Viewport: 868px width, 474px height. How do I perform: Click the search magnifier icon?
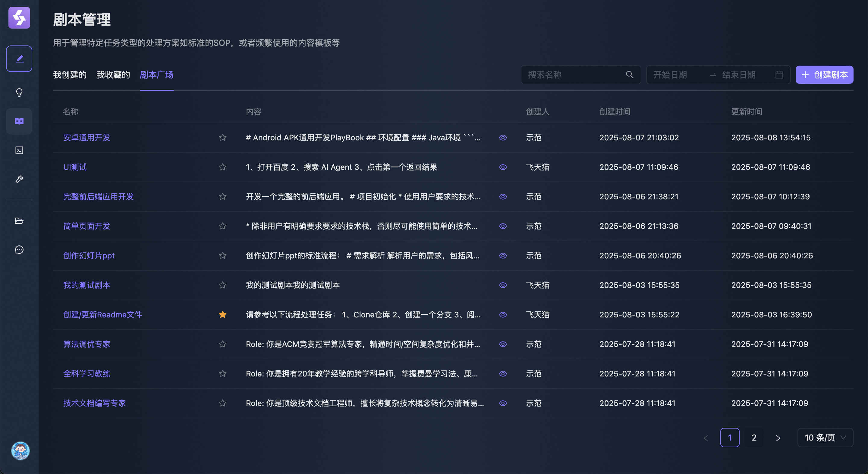click(629, 75)
